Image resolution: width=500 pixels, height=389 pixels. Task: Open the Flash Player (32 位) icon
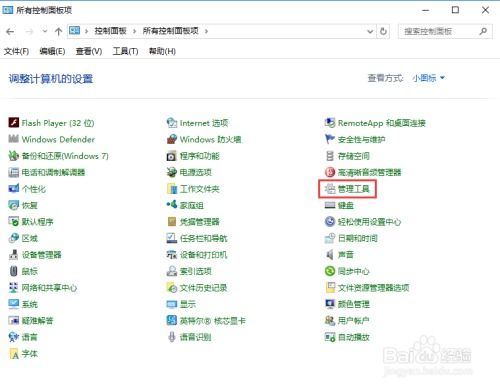[14, 123]
